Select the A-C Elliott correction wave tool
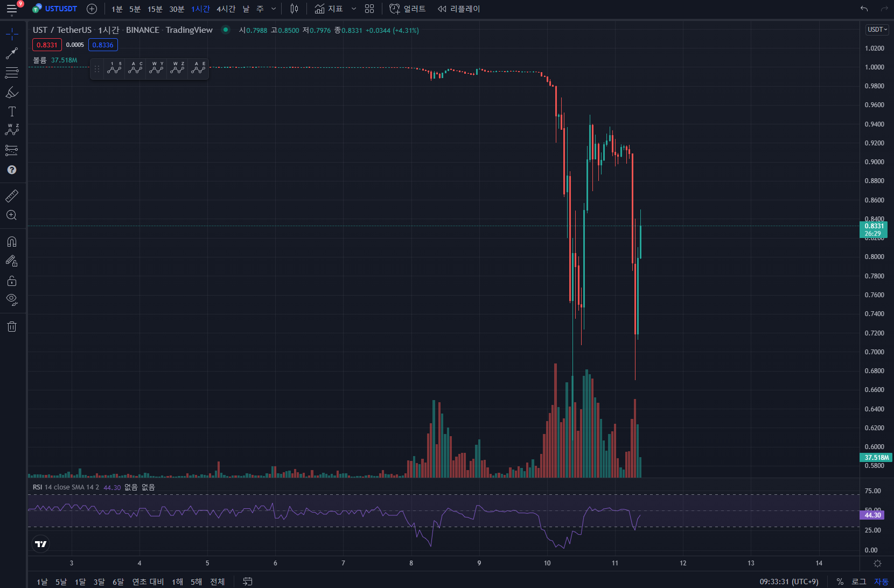Image resolution: width=894 pixels, height=588 pixels. click(135, 68)
